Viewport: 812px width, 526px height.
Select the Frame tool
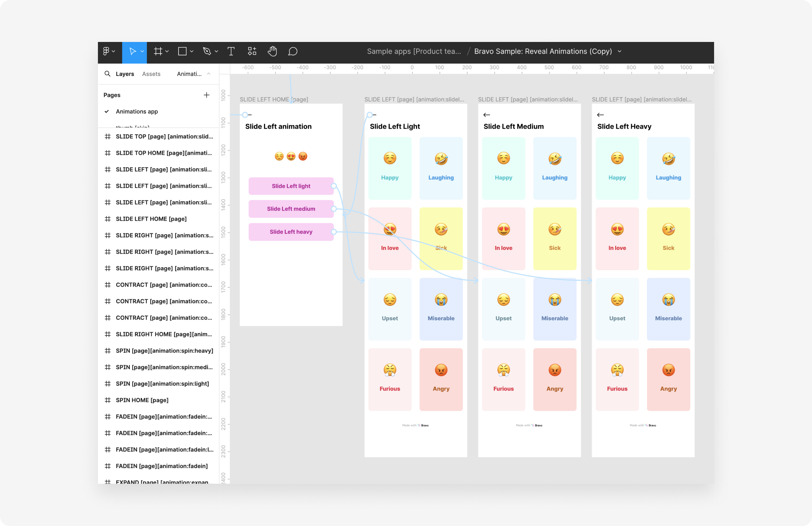point(158,51)
